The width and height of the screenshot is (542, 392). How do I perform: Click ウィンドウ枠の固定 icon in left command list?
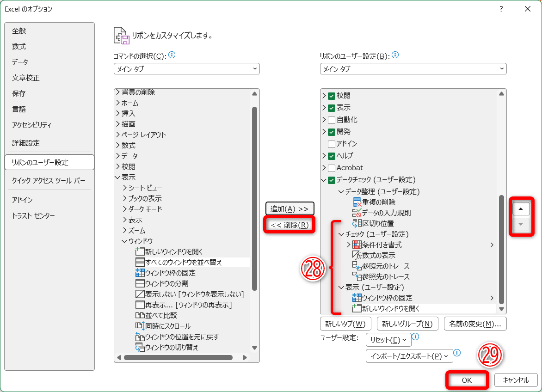click(x=140, y=273)
